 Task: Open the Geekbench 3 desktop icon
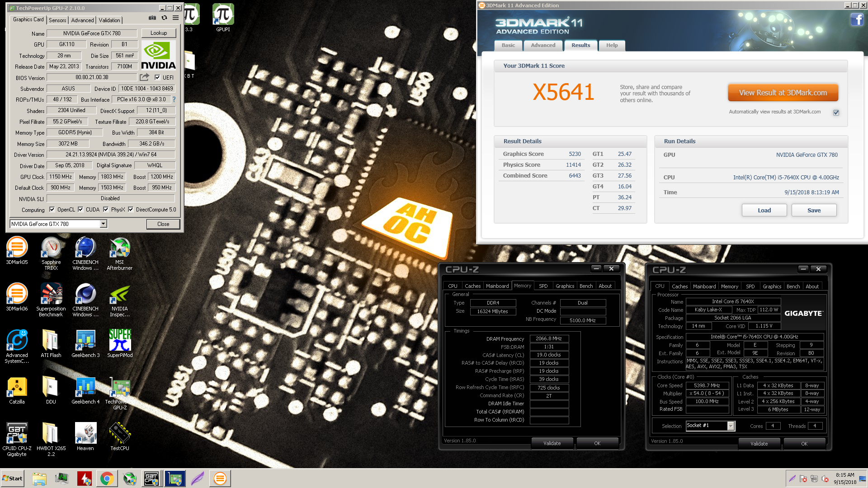[85, 344]
